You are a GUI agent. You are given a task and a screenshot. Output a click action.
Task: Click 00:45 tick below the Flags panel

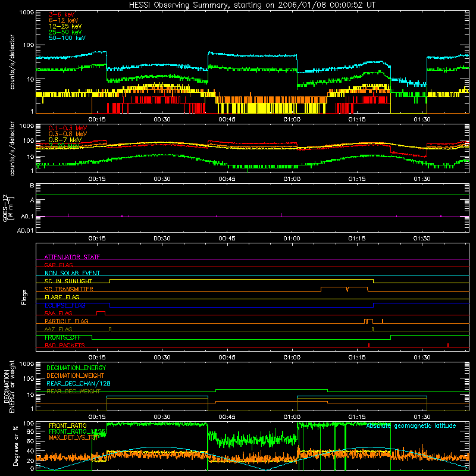click(x=227, y=358)
